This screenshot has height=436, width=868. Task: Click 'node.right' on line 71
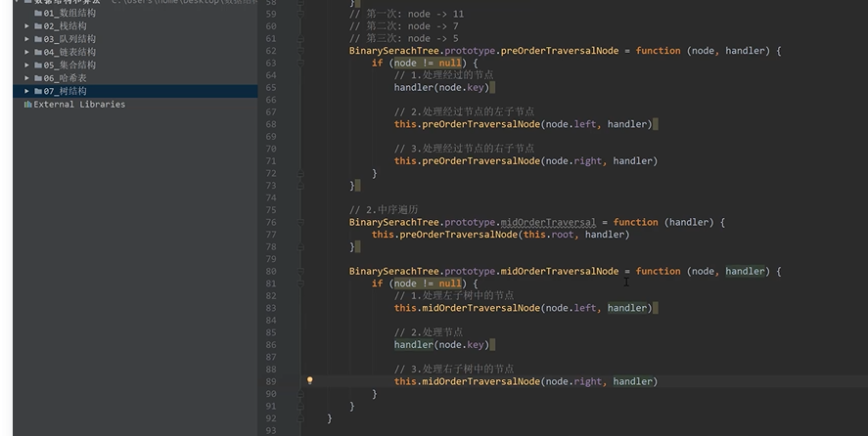(x=573, y=161)
